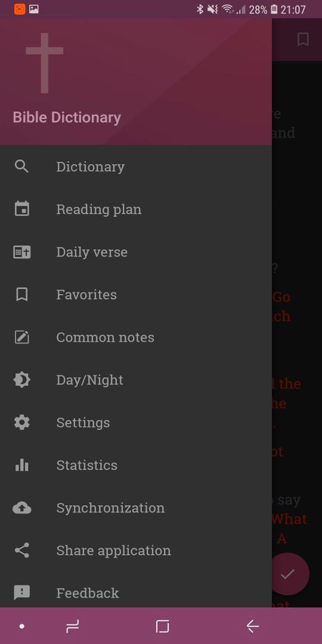
Task: Tap the calendar icon for Reading plan
Action: [22, 209]
